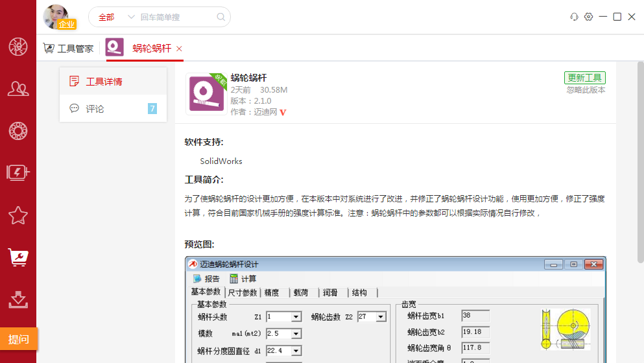Open the settings gear icon

[589, 17]
